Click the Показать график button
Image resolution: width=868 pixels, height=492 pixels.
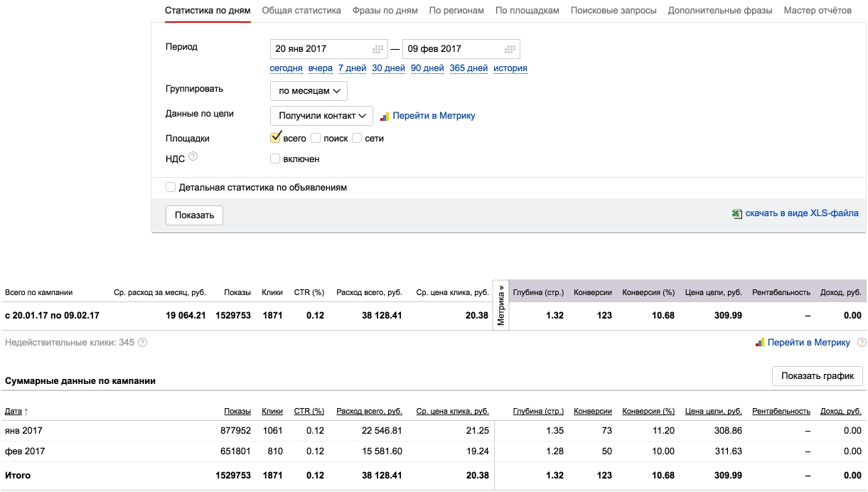(x=818, y=376)
